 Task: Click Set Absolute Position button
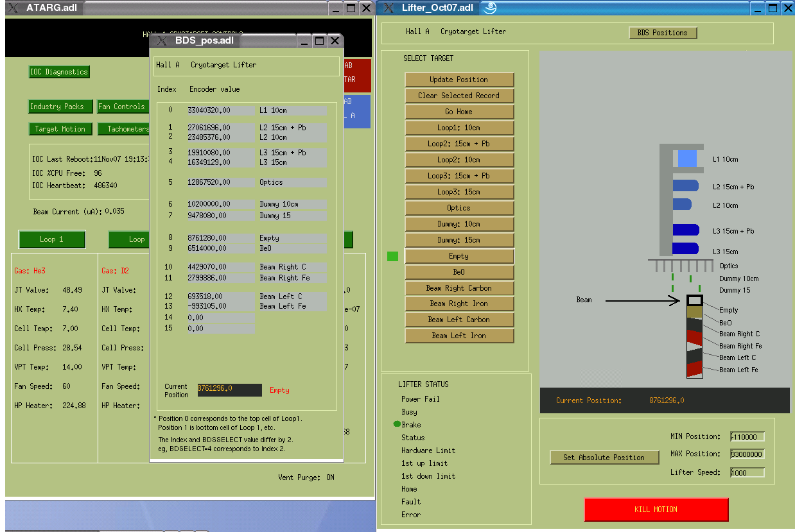click(x=604, y=458)
